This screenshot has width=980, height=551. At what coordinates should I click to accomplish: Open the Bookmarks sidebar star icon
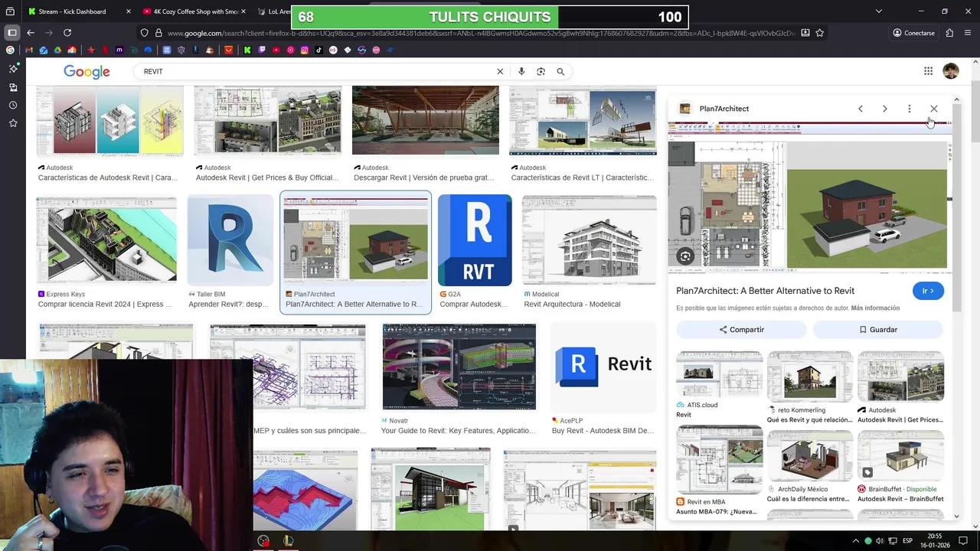pyautogui.click(x=13, y=123)
